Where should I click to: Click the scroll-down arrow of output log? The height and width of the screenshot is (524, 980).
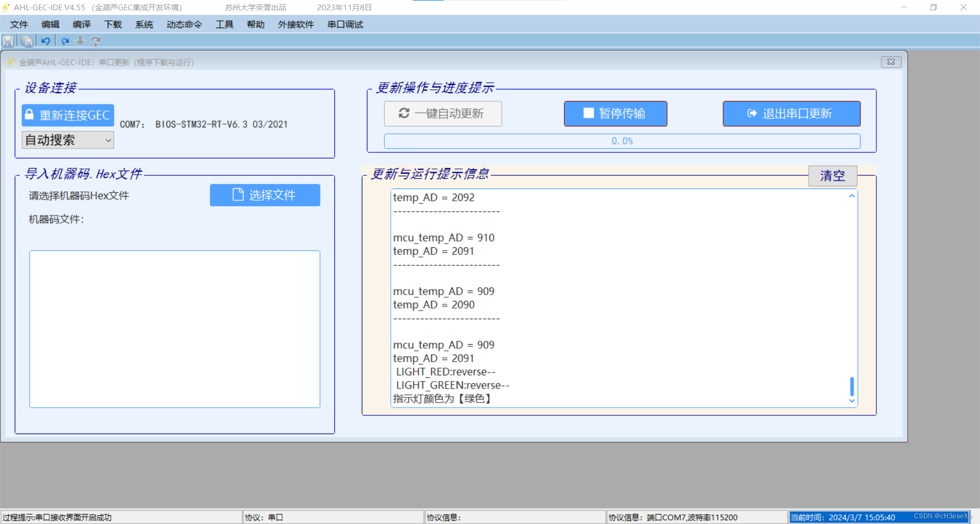[x=852, y=401]
